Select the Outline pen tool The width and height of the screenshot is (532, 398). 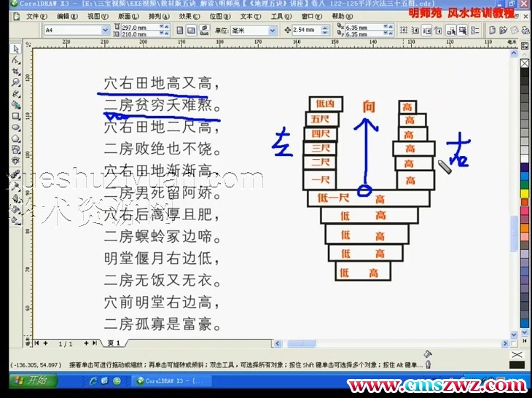point(15,198)
